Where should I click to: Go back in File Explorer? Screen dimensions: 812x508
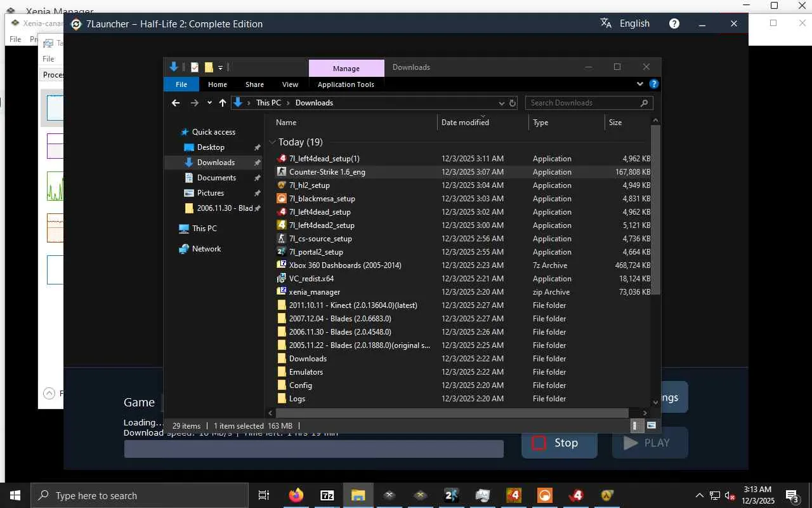(176, 103)
